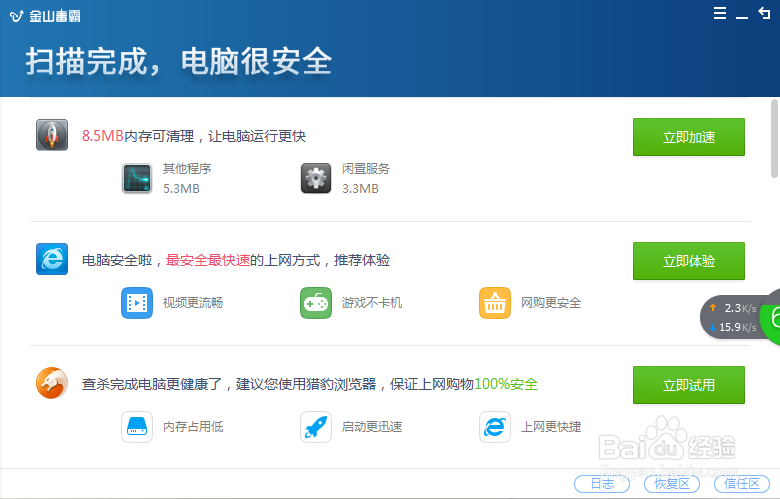Click the 启动更迅速 label
The image size is (780, 499).
pos(372,427)
